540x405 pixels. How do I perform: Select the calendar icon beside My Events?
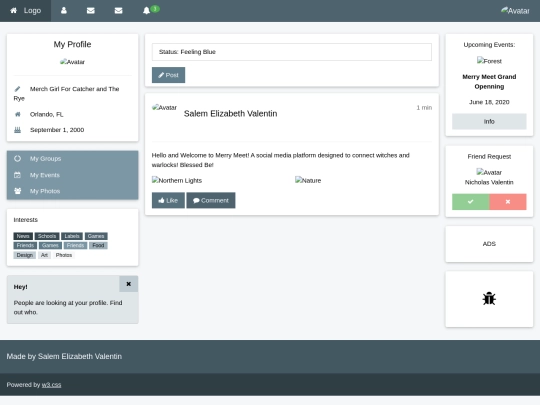(x=18, y=175)
